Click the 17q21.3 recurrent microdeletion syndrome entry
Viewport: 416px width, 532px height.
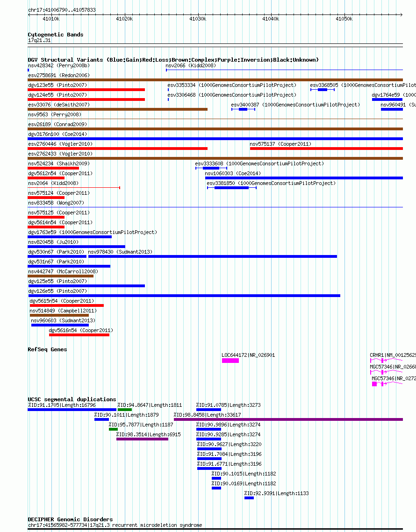pyautogui.click(x=115, y=525)
